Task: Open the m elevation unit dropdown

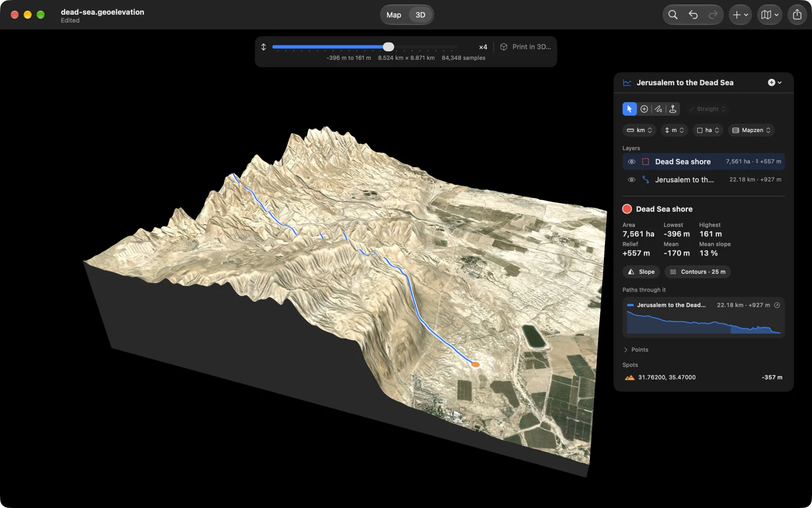Action: (x=674, y=130)
